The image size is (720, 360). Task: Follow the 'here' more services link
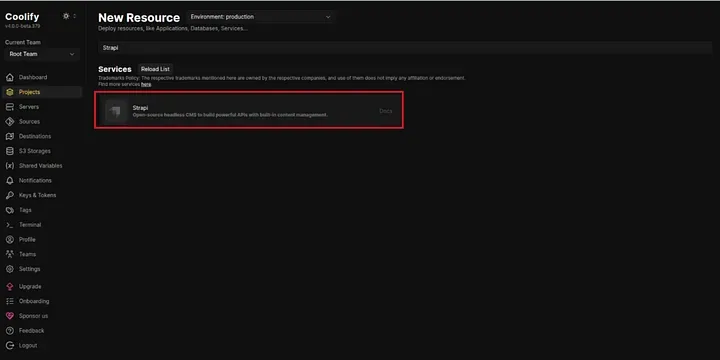coord(146,84)
